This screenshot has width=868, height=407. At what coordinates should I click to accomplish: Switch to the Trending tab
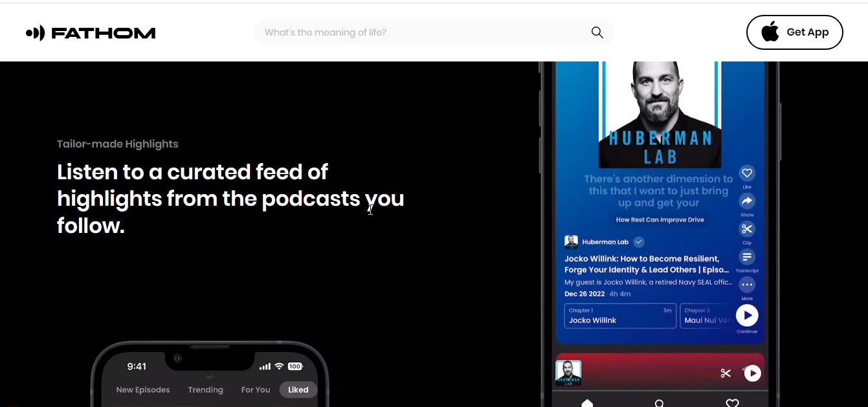(205, 390)
